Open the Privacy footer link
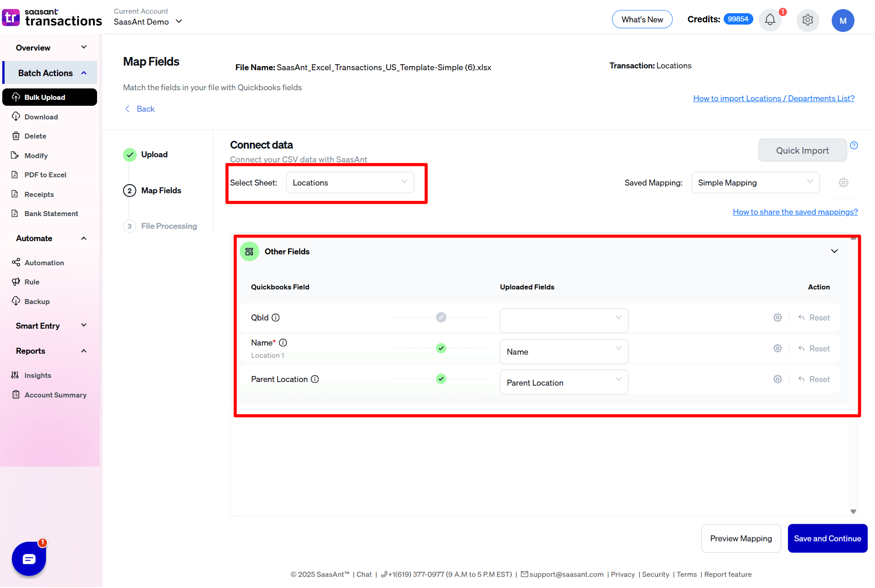The image size is (875, 588). (623, 574)
